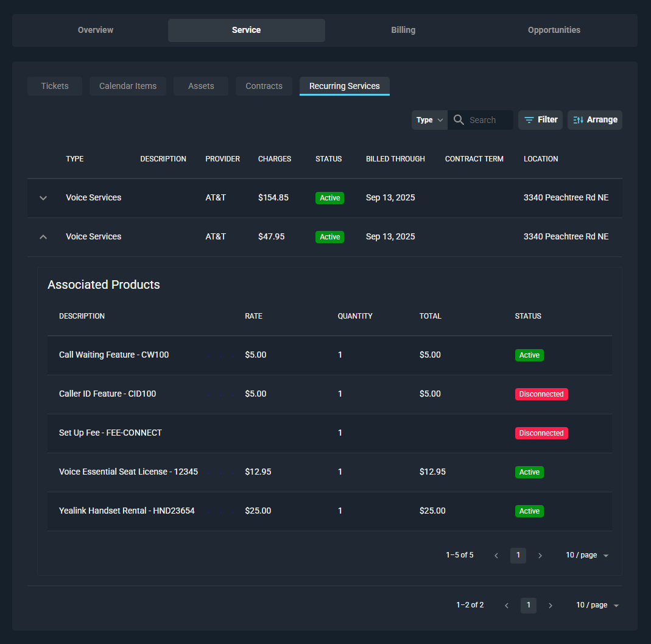
Task: Select page 1 in Associated Products pagination
Action: tap(518, 556)
